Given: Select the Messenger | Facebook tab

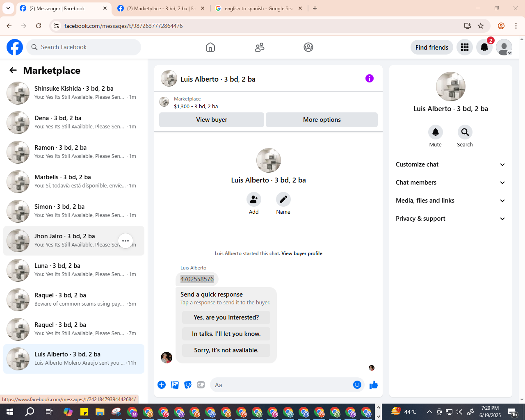Looking at the screenshot, I should pos(64,8).
